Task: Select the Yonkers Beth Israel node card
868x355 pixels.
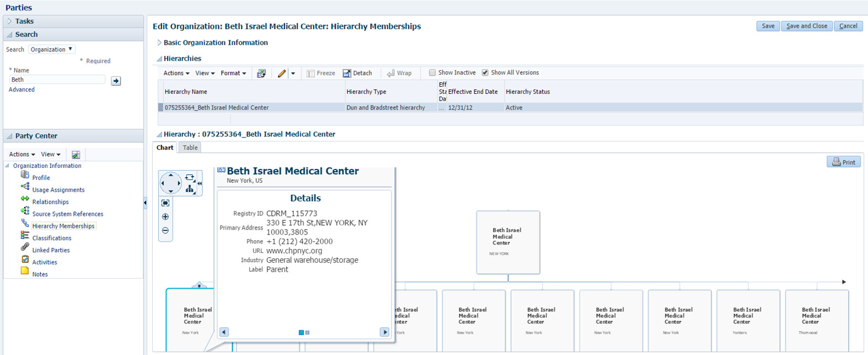Action: point(748,321)
